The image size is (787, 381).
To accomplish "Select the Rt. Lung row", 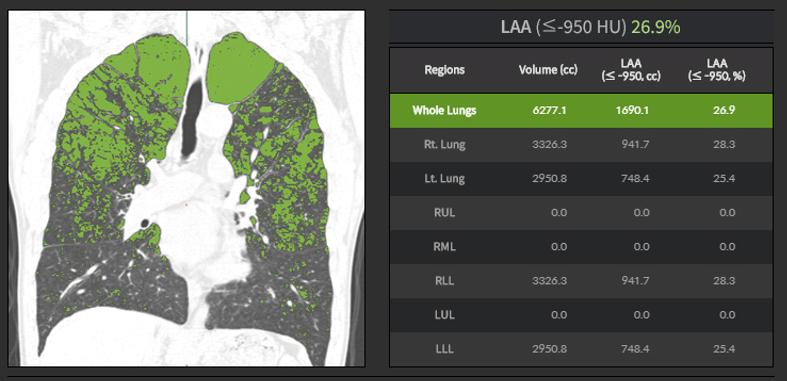I will click(581, 145).
